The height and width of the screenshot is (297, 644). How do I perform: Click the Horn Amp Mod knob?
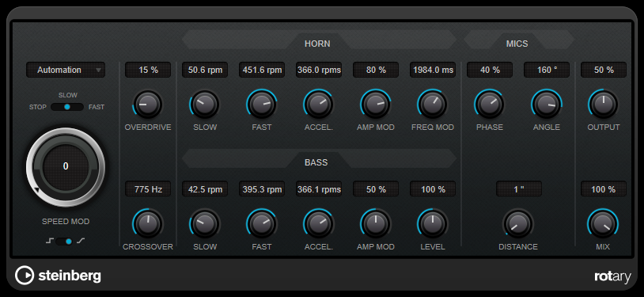tap(375, 105)
